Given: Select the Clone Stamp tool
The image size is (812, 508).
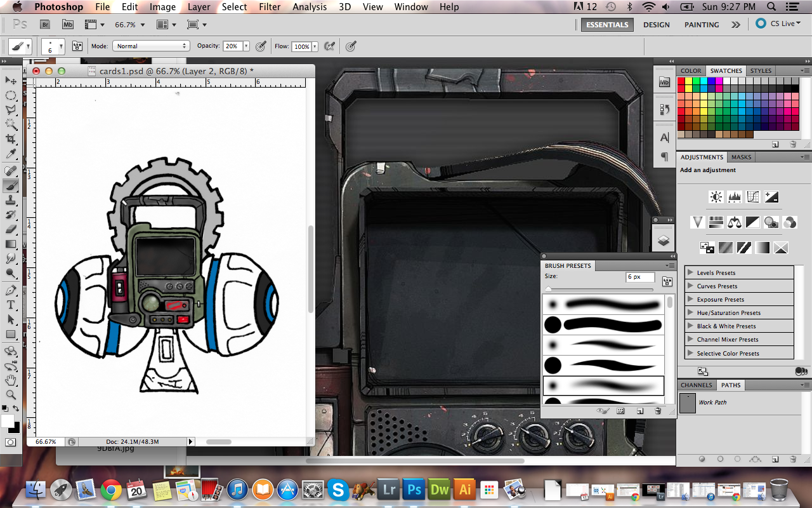Looking at the screenshot, I should (x=11, y=200).
